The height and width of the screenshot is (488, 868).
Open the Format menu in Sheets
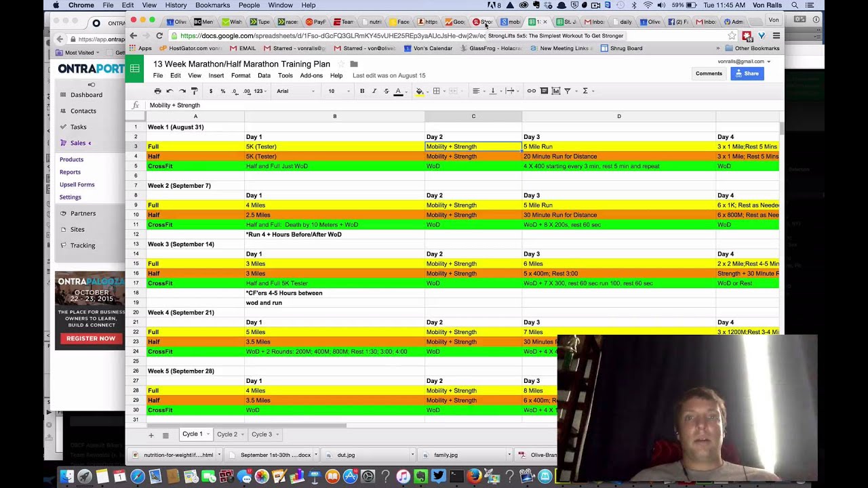tap(240, 75)
